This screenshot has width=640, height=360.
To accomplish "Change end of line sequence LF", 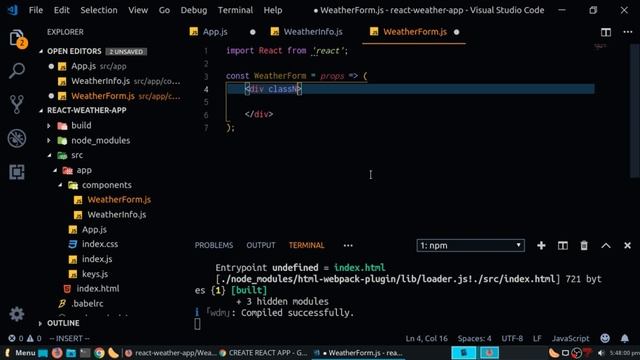I will pos(537,338).
